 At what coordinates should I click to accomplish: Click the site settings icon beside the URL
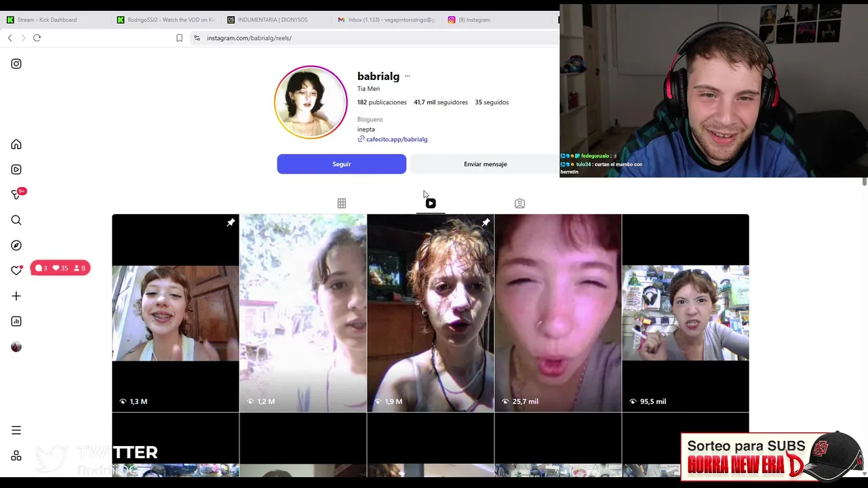coord(197,38)
